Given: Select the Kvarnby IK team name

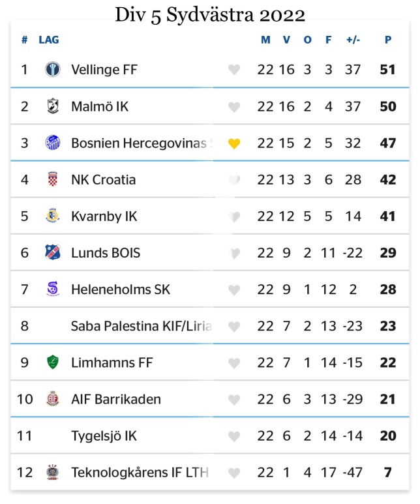Looking at the screenshot, I should (104, 216).
